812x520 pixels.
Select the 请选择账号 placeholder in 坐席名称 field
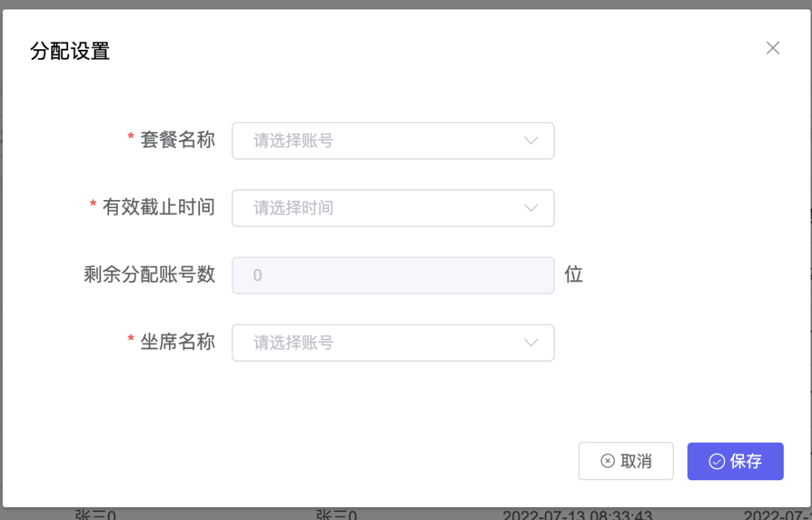pyautogui.click(x=293, y=343)
